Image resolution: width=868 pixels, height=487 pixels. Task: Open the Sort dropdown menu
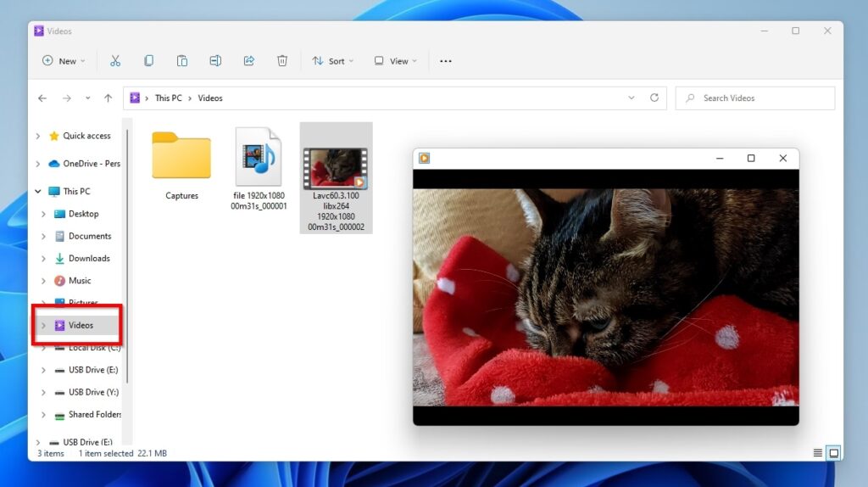coord(332,61)
